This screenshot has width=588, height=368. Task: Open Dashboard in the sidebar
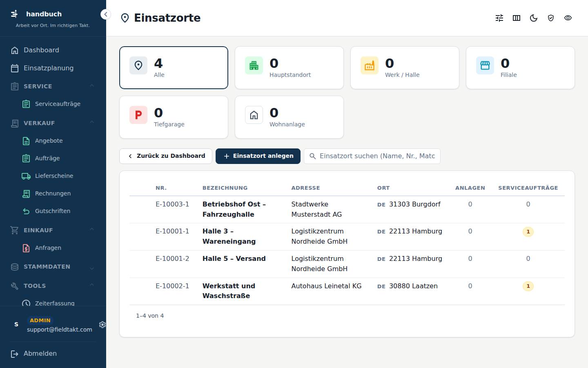tap(53, 50)
